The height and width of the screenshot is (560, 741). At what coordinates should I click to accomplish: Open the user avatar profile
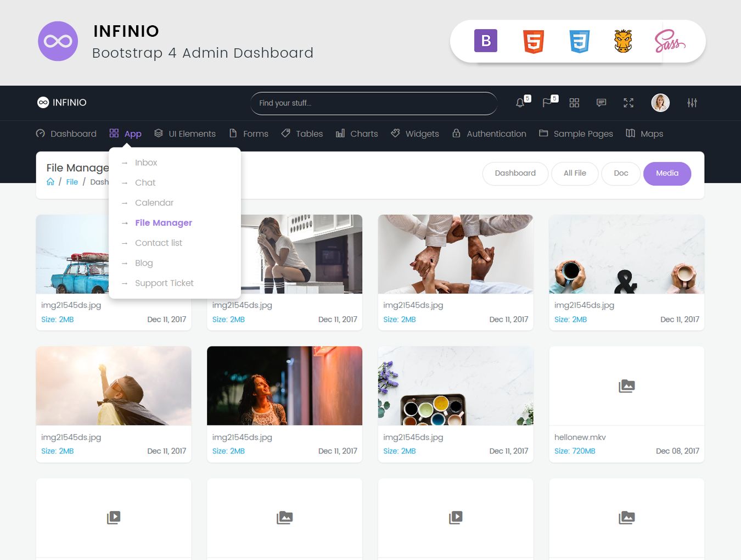pos(660,103)
